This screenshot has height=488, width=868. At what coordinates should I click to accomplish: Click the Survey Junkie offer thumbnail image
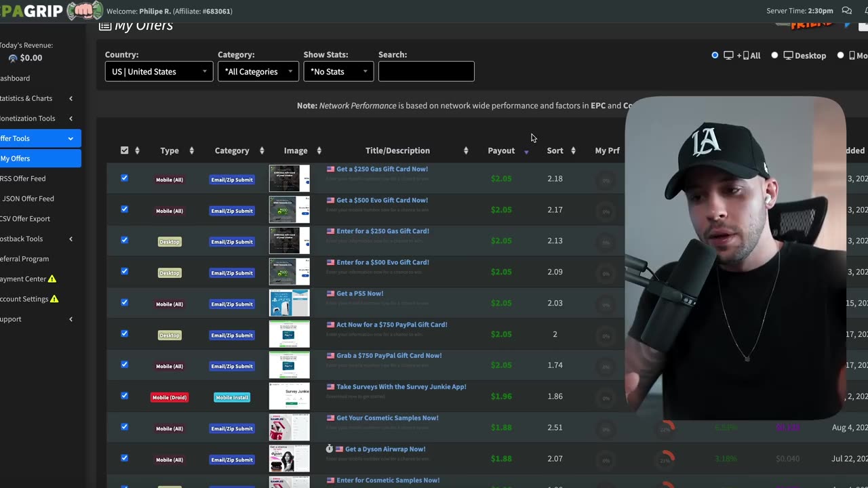click(x=290, y=396)
